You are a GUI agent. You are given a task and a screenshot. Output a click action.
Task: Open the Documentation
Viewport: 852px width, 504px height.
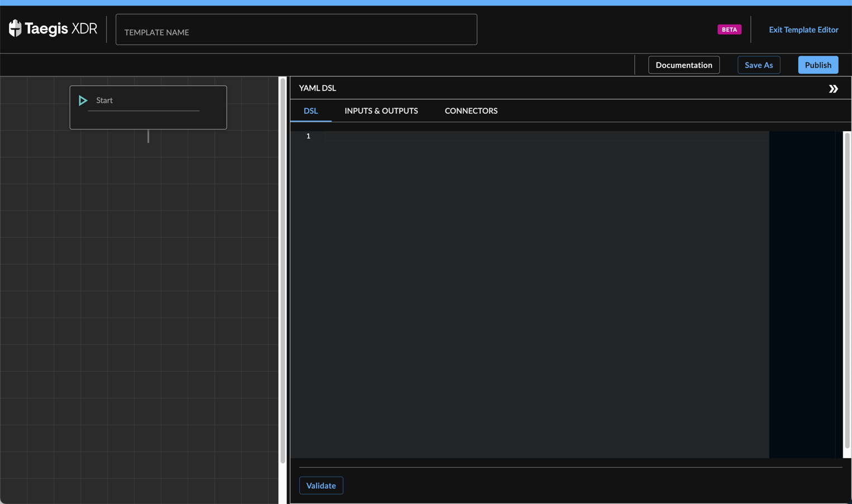pos(683,65)
